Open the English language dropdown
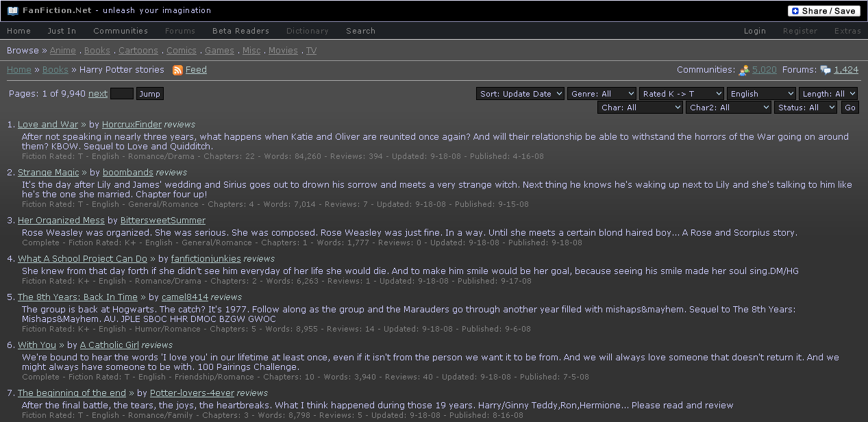 point(761,94)
